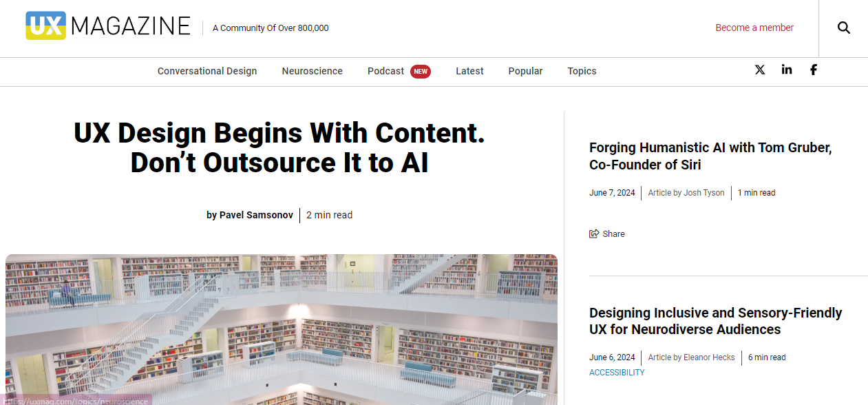Select Popular in the navigation bar
The width and height of the screenshot is (868, 405).
tap(525, 71)
